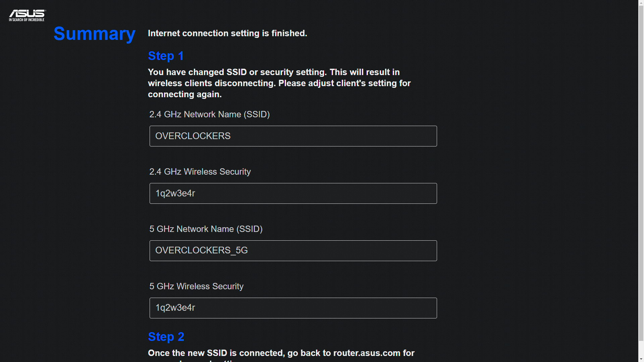Screen dimensions: 644x362
Task: Click the "2.4 GHz Wireless Security" label
Action: click(x=200, y=172)
